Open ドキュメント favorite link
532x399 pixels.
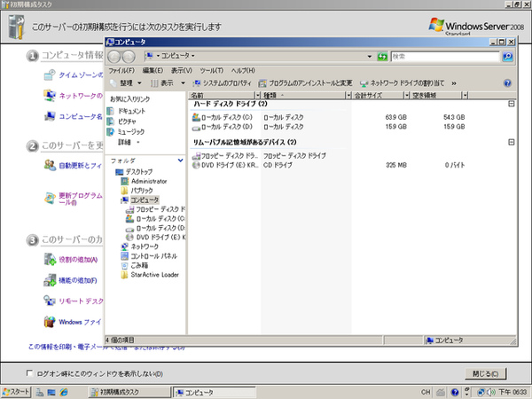(x=126, y=112)
